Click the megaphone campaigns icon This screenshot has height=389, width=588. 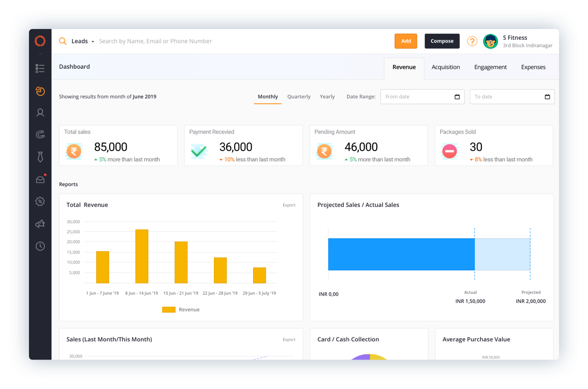click(40, 224)
